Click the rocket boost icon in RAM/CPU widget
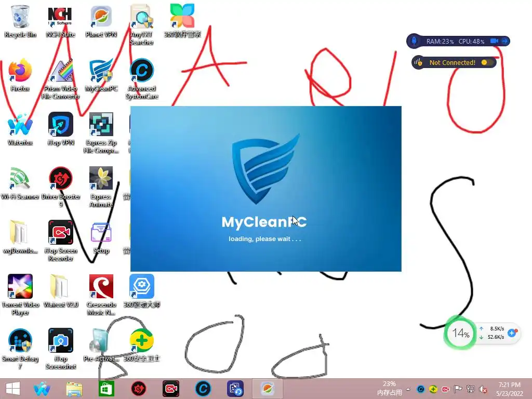This screenshot has height=399, width=532. [414, 41]
